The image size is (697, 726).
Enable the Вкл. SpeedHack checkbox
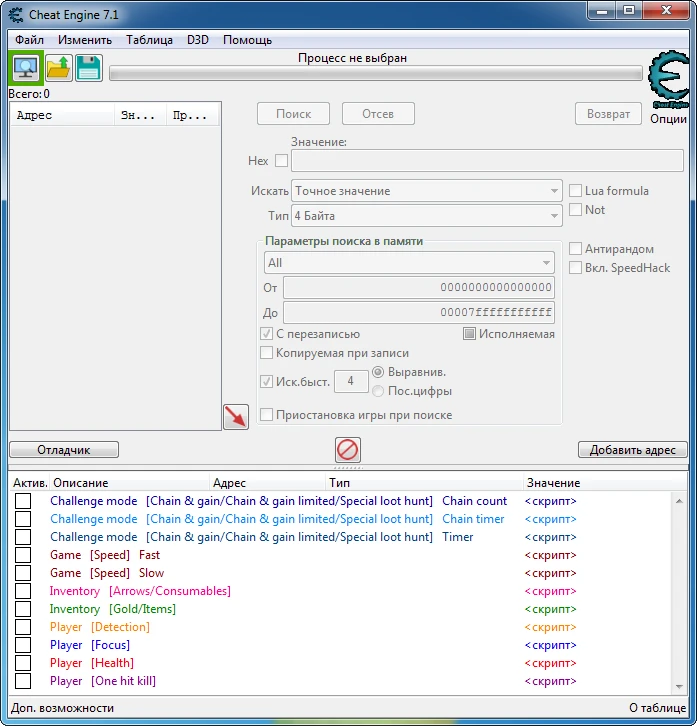click(x=575, y=268)
